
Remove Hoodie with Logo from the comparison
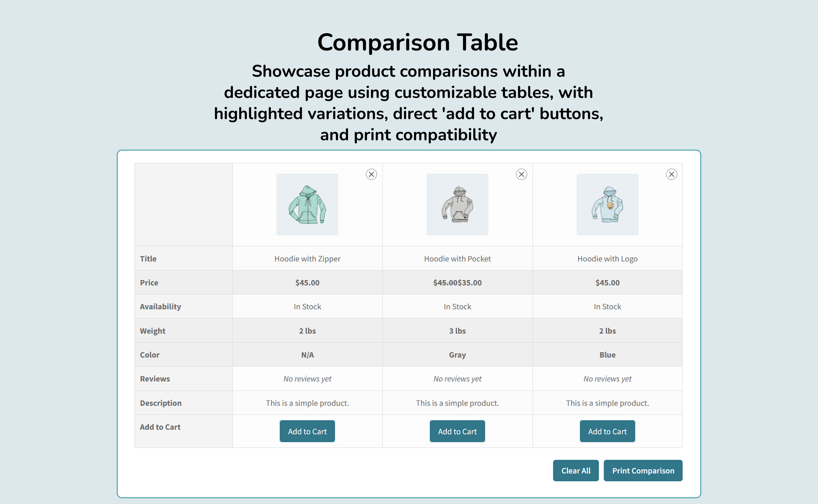672,174
